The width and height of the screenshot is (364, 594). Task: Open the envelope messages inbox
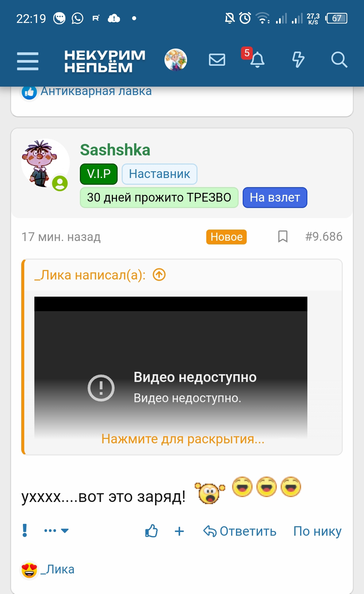pyautogui.click(x=217, y=60)
